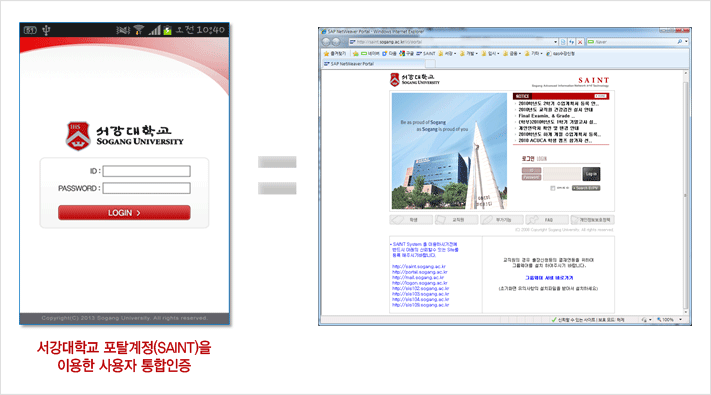Open the FAQ menu button
711x395 pixels.
point(546,220)
